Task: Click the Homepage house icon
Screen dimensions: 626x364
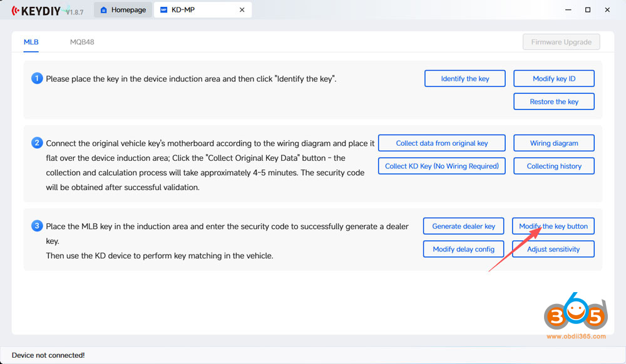Action: pos(103,10)
